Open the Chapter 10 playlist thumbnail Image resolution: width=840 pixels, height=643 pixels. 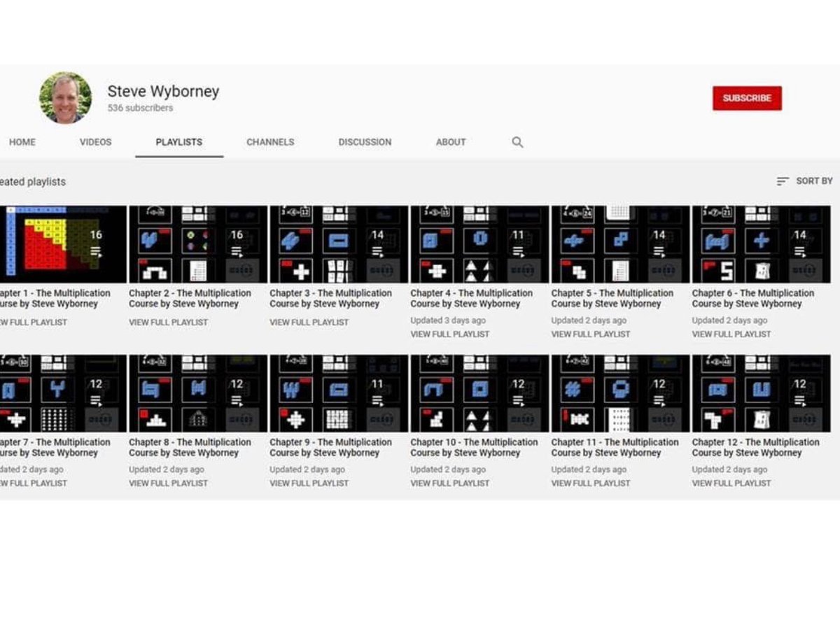point(479,393)
